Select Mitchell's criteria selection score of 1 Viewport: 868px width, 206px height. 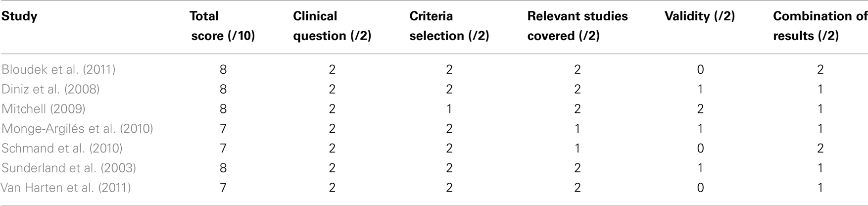[x=449, y=109]
